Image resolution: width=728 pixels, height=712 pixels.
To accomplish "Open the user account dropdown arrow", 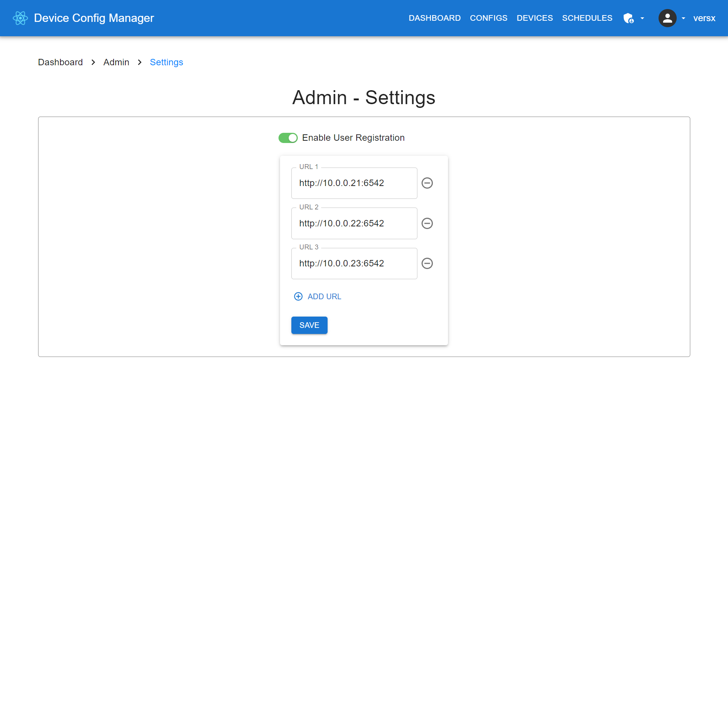I will (x=683, y=18).
